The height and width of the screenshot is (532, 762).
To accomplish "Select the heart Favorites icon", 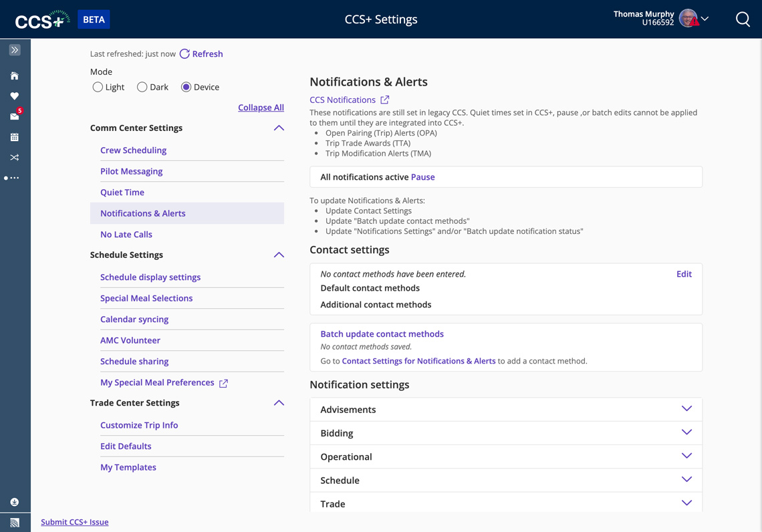I will 14,96.
